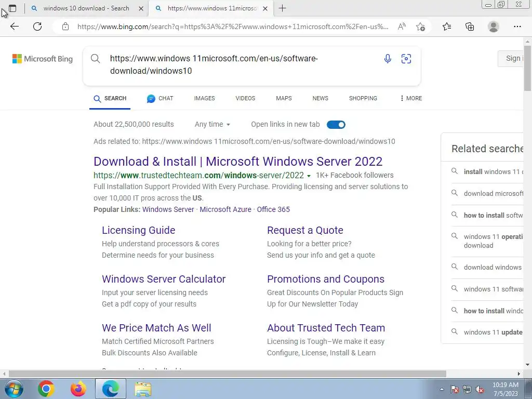Switch to MAPS results
Image resolution: width=532 pixels, height=399 pixels.
click(x=284, y=98)
